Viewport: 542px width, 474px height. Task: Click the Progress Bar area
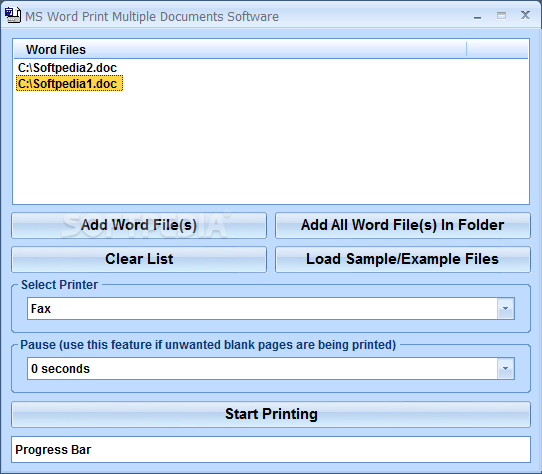pyautogui.click(x=271, y=449)
